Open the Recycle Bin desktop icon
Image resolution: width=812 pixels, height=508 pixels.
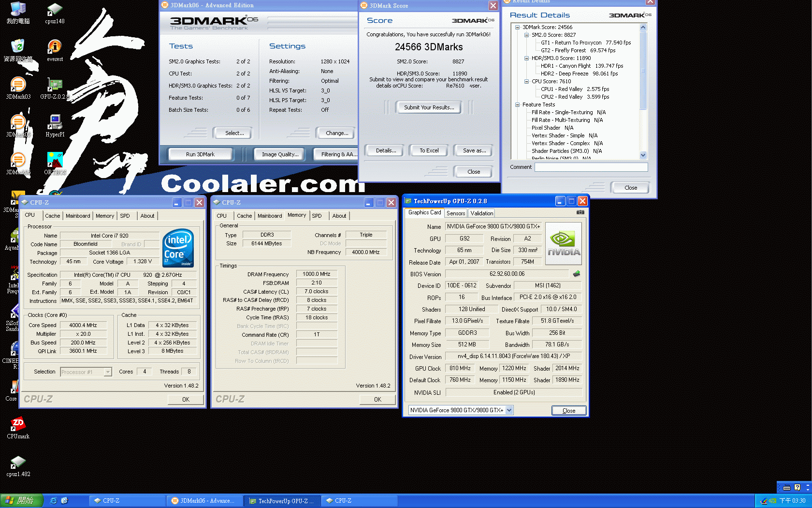pyautogui.click(x=18, y=50)
